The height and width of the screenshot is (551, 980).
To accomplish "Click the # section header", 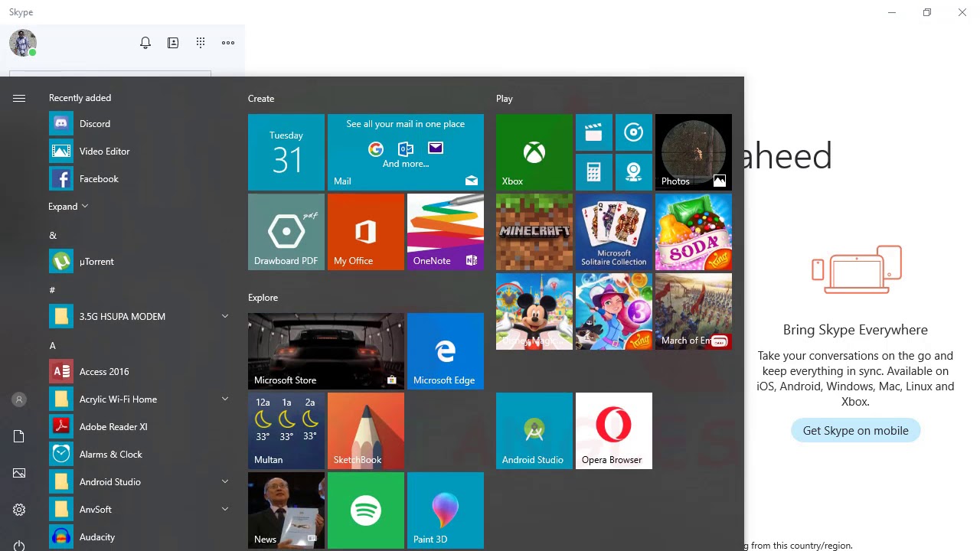I will (x=52, y=290).
